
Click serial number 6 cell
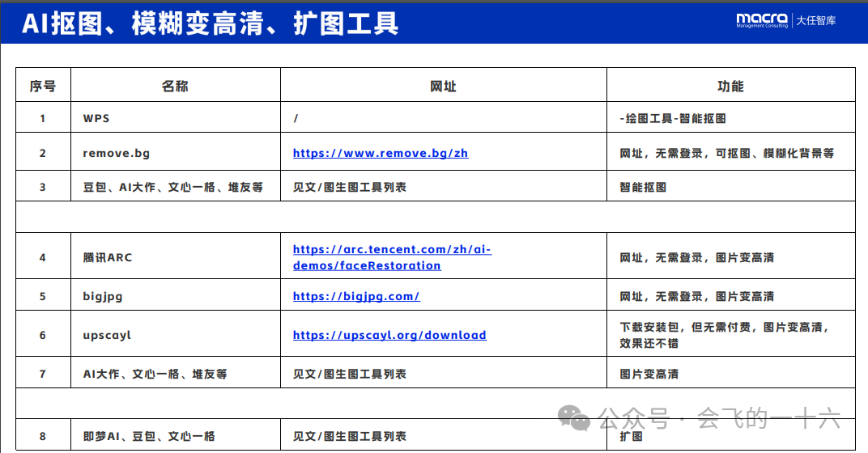coord(43,335)
